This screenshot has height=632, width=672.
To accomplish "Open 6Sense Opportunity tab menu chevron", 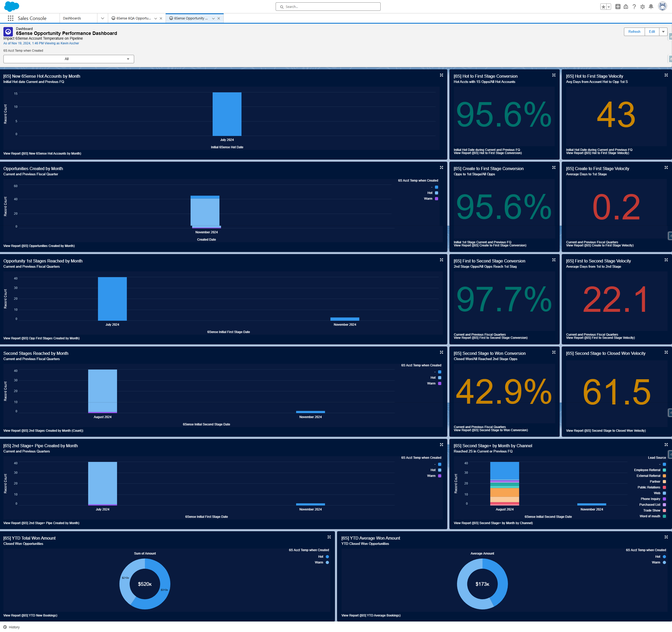I will click(213, 19).
